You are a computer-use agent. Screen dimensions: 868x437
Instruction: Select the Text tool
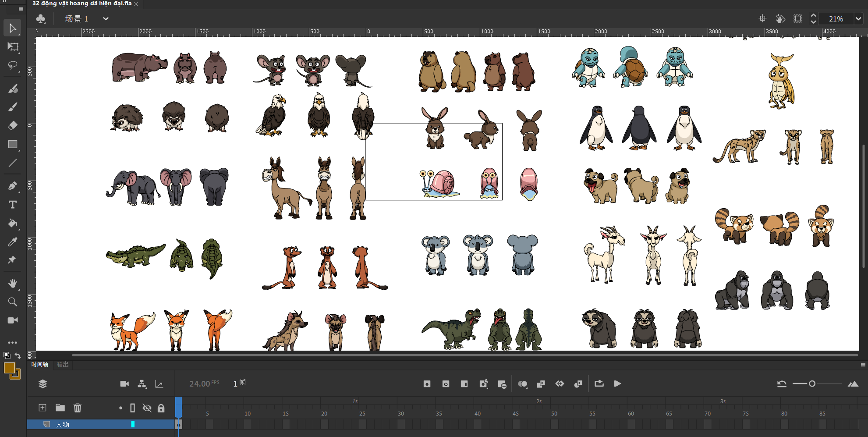13,205
